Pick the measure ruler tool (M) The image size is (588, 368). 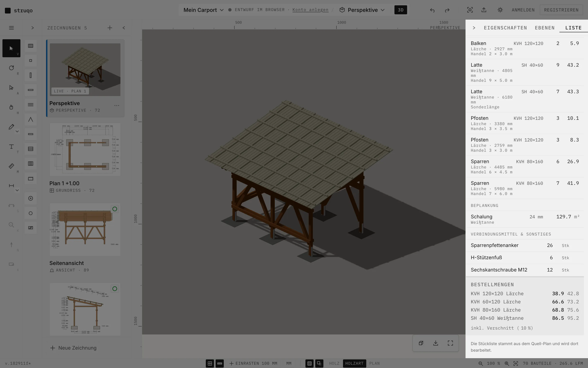(x=11, y=166)
